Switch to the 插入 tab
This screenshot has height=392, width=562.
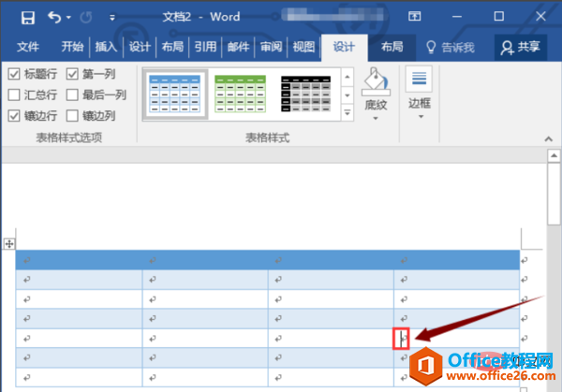pos(106,47)
